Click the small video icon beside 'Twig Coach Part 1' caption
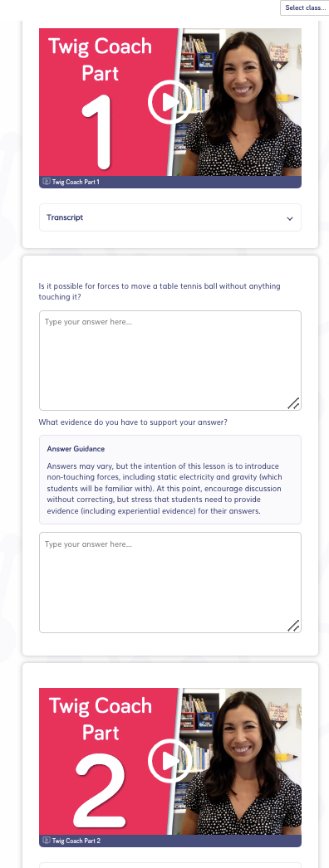This screenshot has height=868, width=329. 47,182
